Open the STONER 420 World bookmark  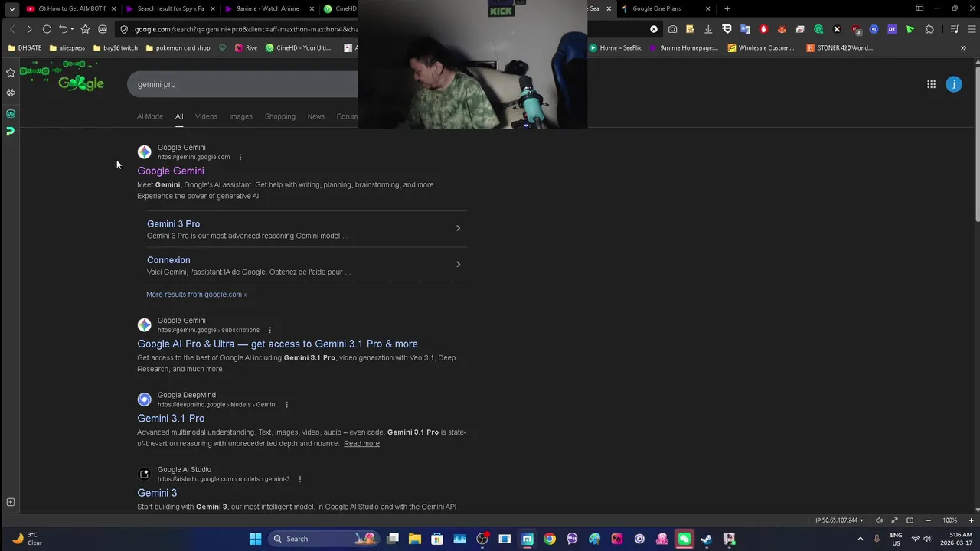tap(839, 47)
